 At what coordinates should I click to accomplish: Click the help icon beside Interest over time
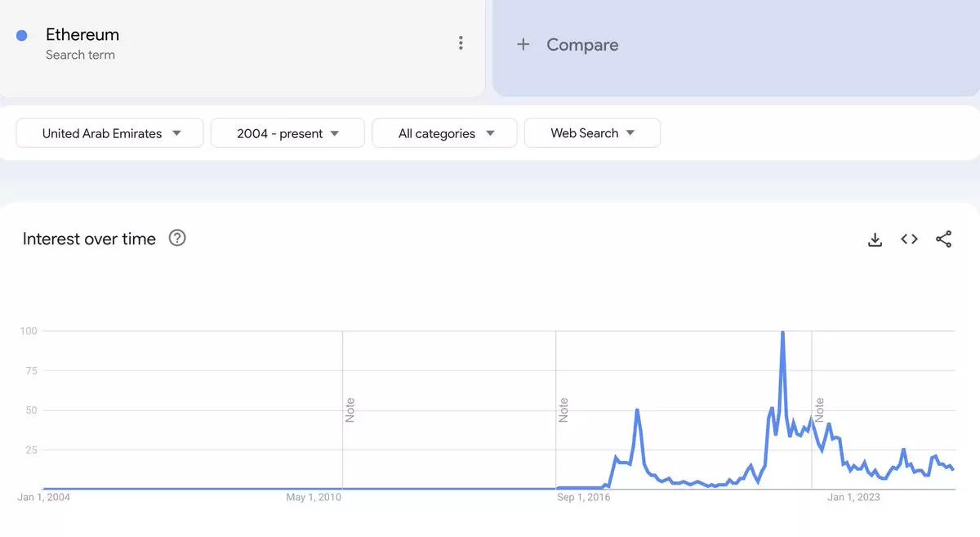(177, 238)
